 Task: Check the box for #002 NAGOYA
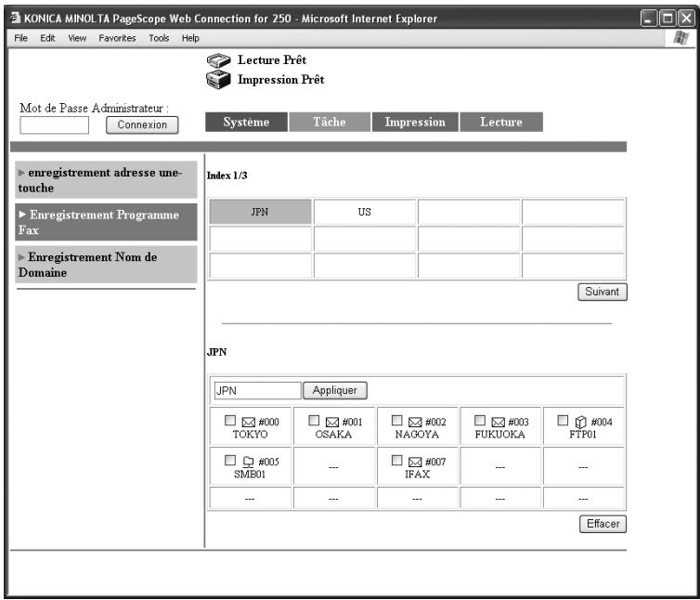(x=396, y=421)
